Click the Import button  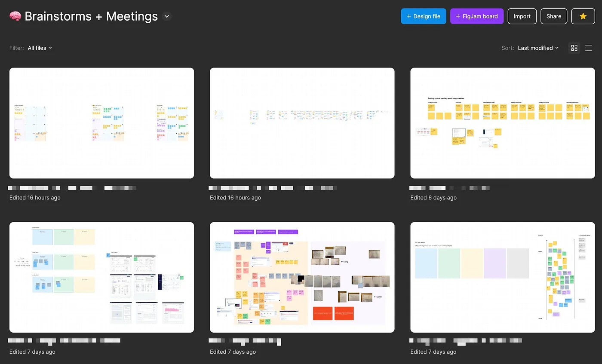pyautogui.click(x=522, y=16)
